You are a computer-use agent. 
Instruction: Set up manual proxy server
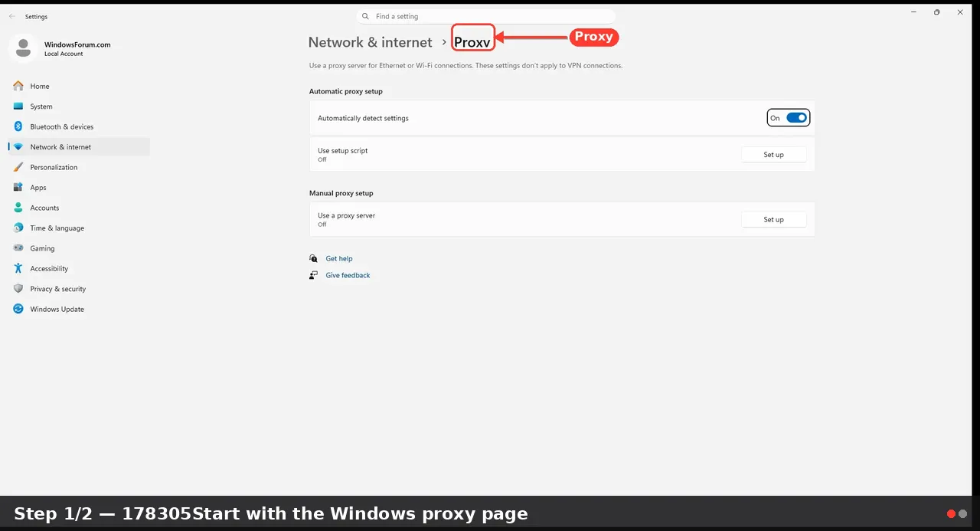[773, 220]
